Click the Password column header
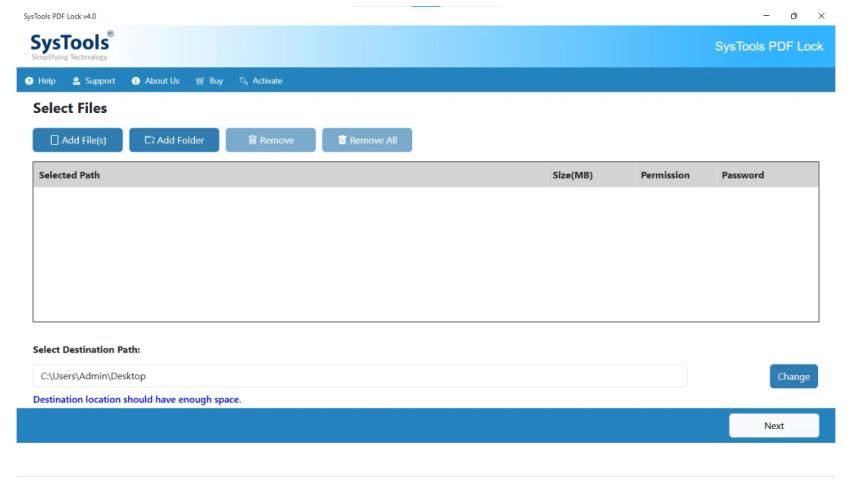The height and width of the screenshot is (480, 860). point(742,175)
